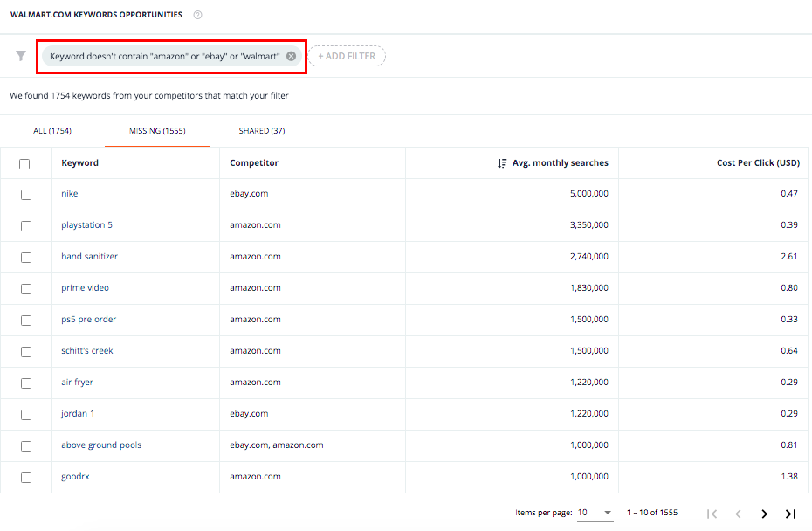Open the nike keyword link
This screenshot has height=531, width=812.
(x=69, y=193)
